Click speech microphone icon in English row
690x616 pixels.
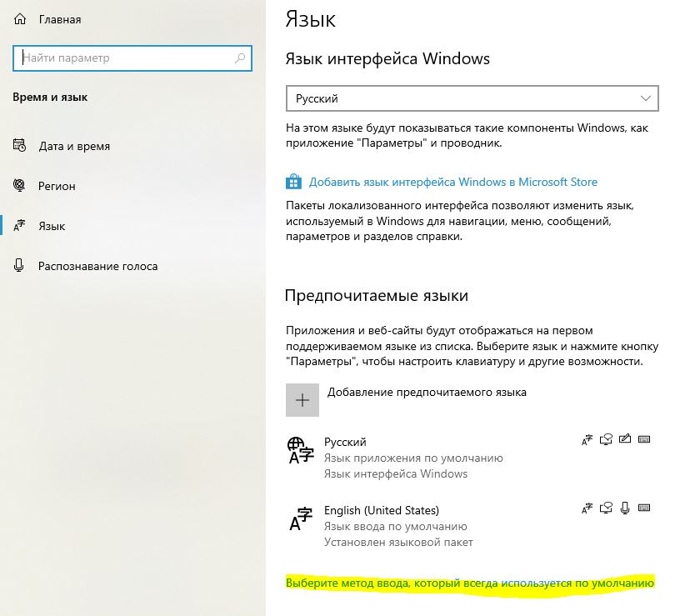pyautogui.click(x=625, y=508)
